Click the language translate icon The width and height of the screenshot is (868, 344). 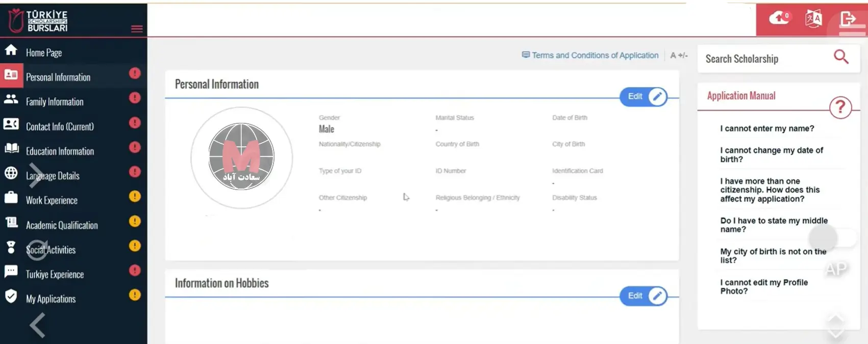pos(813,19)
